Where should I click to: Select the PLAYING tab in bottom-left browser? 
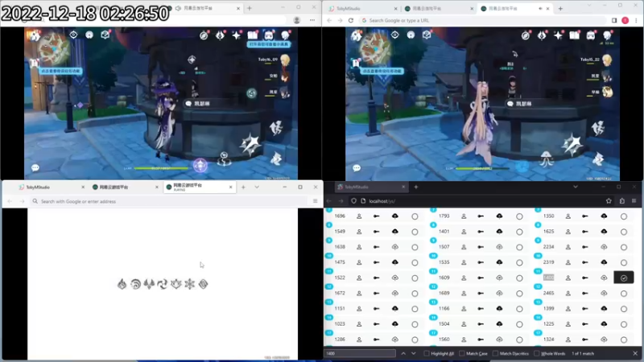(x=199, y=187)
